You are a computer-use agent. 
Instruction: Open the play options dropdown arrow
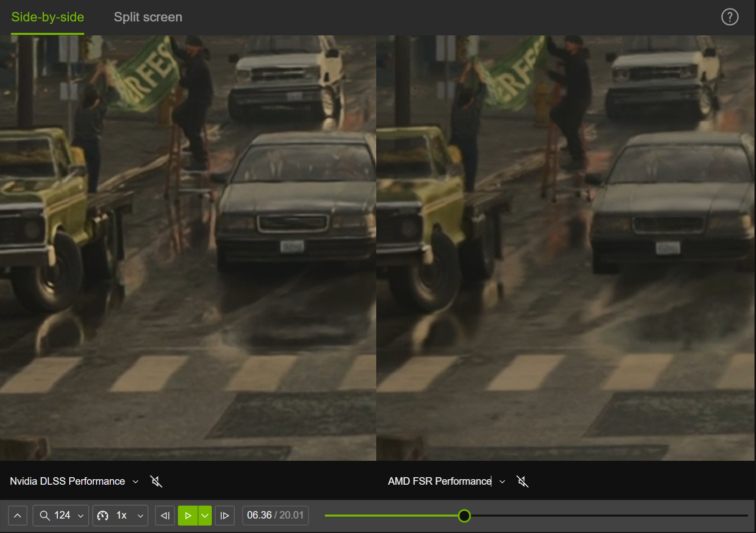pyautogui.click(x=205, y=516)
